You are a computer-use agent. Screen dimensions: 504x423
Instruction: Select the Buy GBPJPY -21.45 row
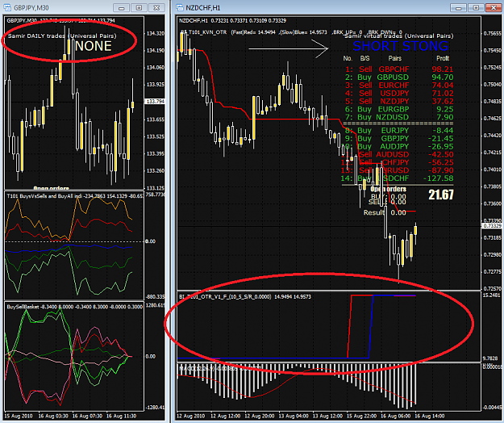tap(399, 139)
